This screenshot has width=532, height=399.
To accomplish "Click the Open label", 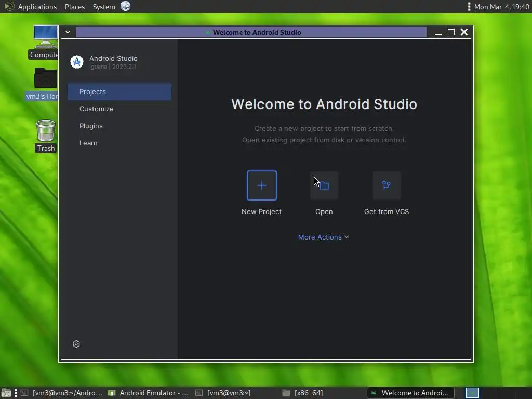I will pyautogui.click(x=324, y=212).
